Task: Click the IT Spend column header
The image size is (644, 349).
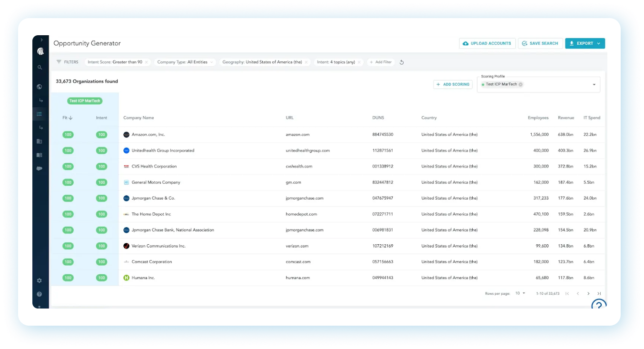Action: coord(592,118)
